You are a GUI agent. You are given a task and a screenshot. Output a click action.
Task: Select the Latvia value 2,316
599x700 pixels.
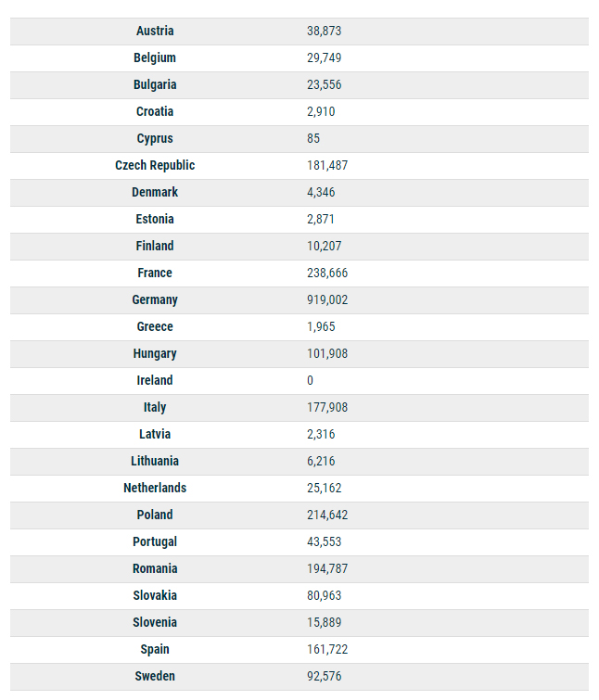pos(321,434)
